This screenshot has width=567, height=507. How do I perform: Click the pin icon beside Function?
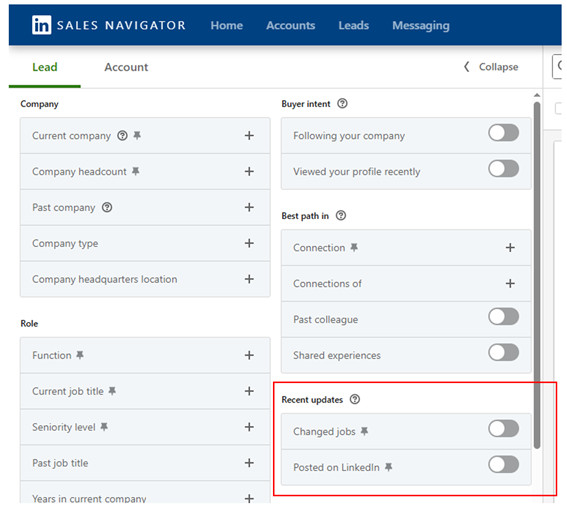click(x=80, y=355)
